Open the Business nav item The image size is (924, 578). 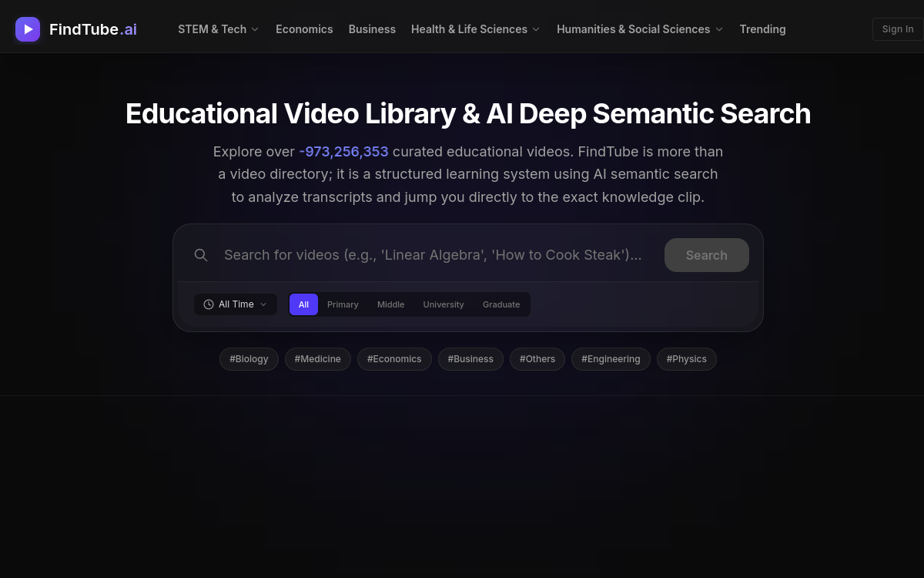(x=372, y=29)
